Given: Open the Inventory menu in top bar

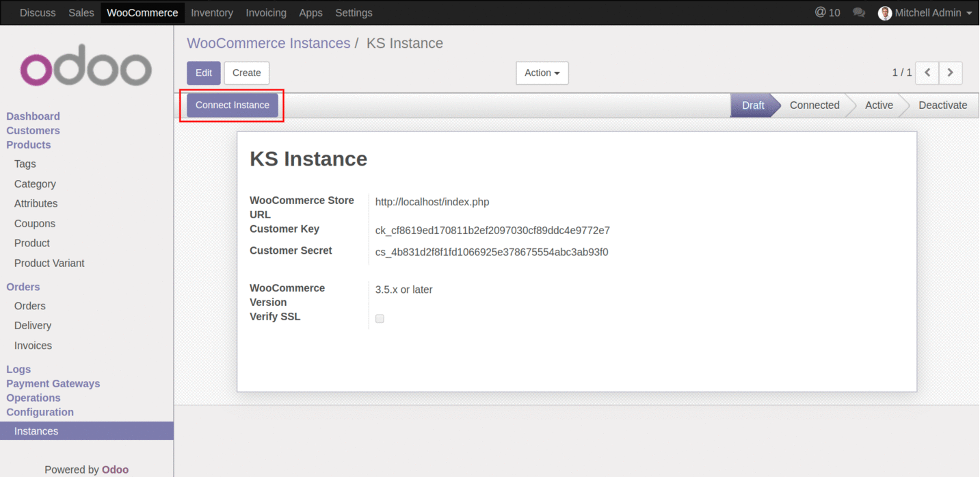Looking at the screenshot, I should tap(211, 13).
